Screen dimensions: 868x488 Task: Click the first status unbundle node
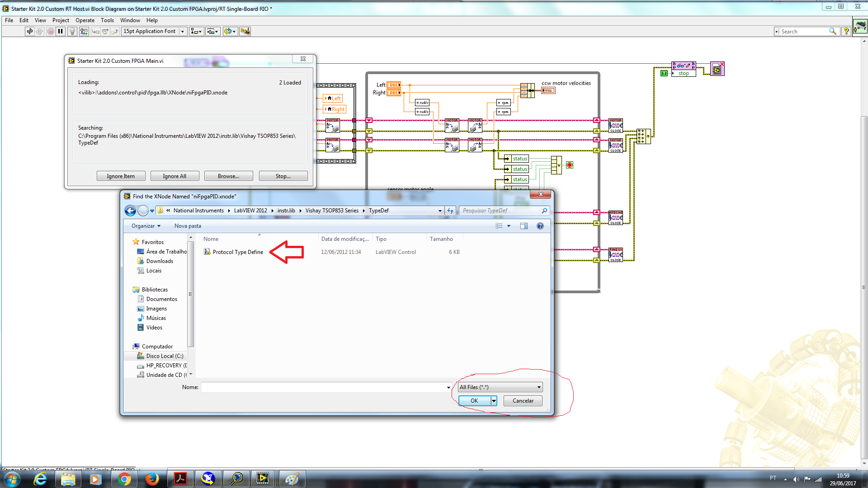(517, 159)
